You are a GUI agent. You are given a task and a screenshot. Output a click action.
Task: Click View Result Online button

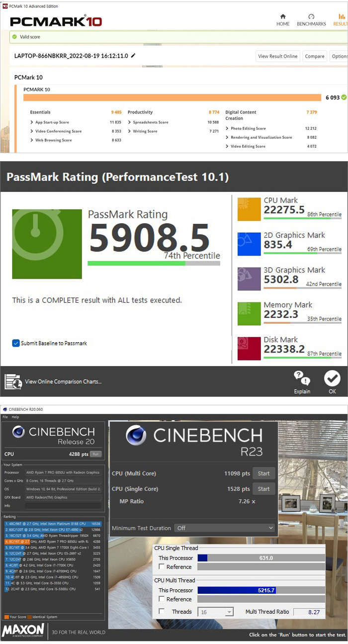coord(278,56)
